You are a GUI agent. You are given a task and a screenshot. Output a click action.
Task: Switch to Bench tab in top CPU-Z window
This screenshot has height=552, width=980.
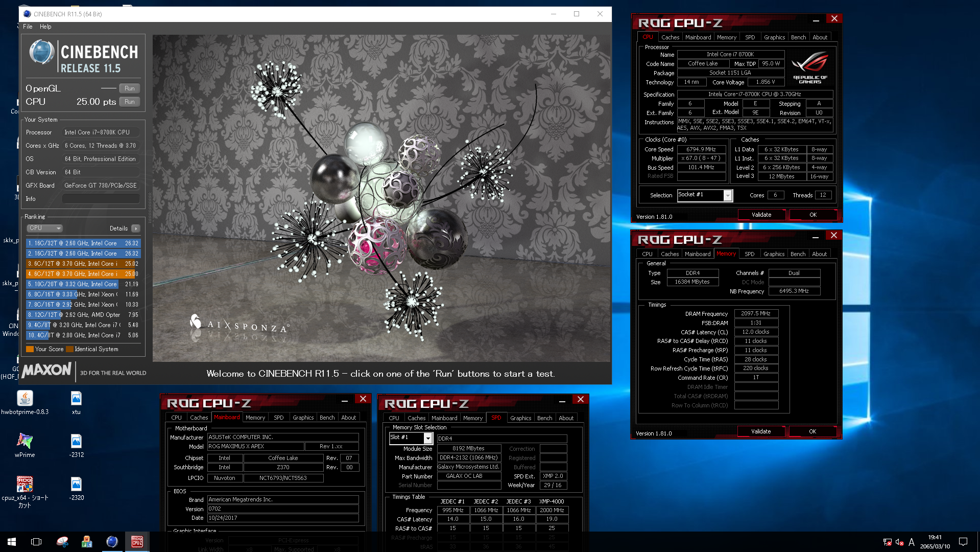tap(798, 37)
